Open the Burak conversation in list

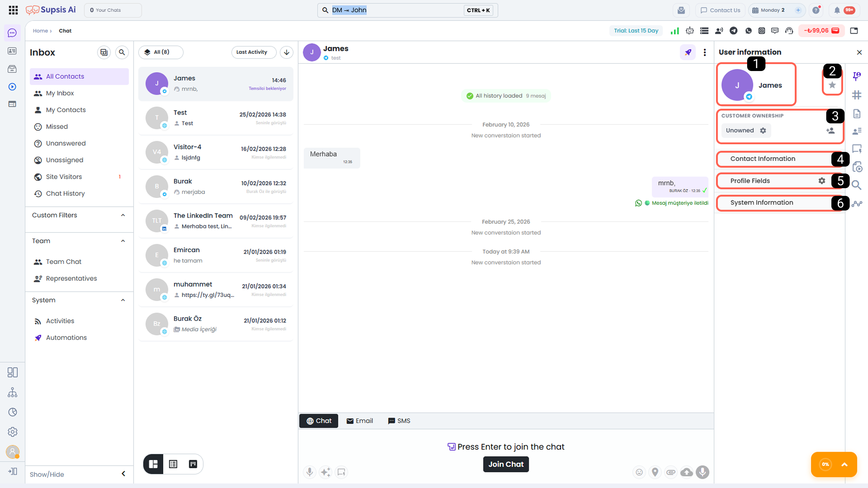(x=216, y=187)
